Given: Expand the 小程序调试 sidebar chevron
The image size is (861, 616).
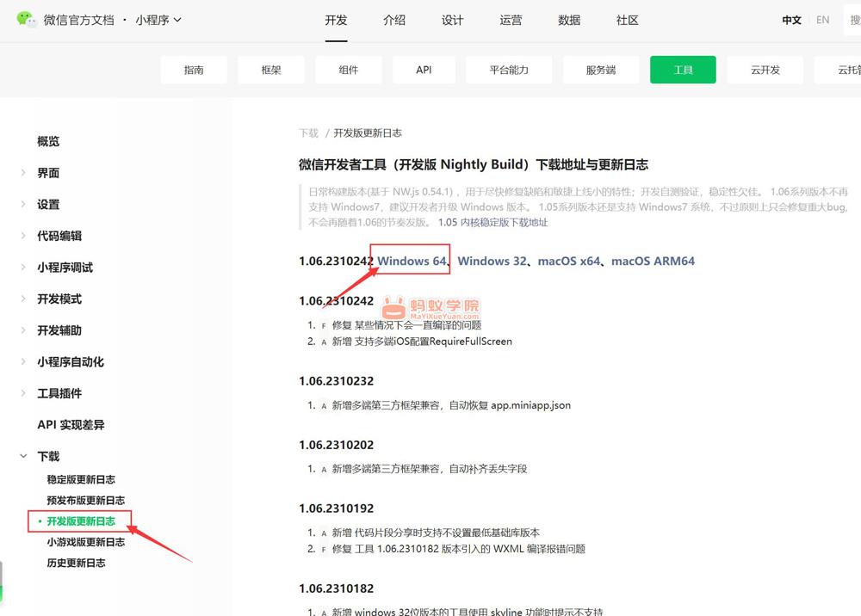Looking at the screenshot, I should point(23,268).
